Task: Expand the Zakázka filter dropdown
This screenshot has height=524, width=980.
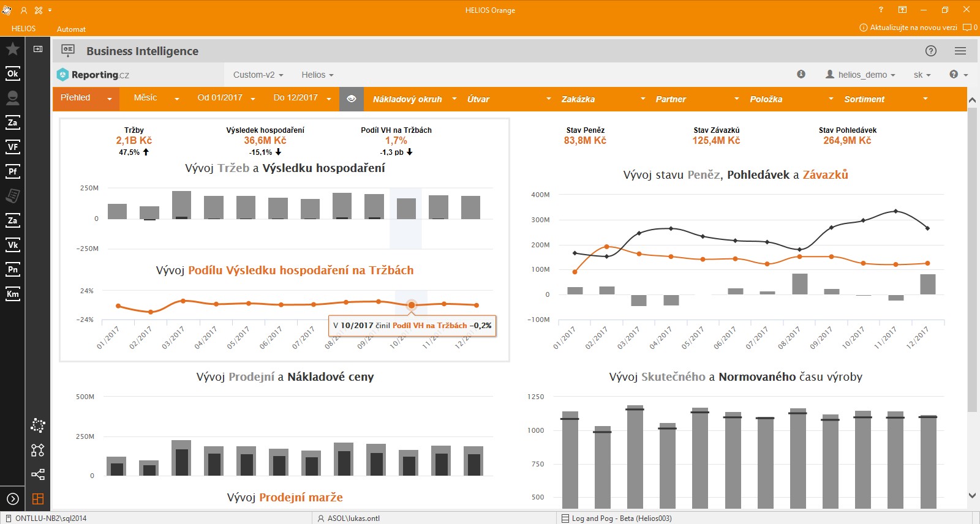Action: coord(603,99)
